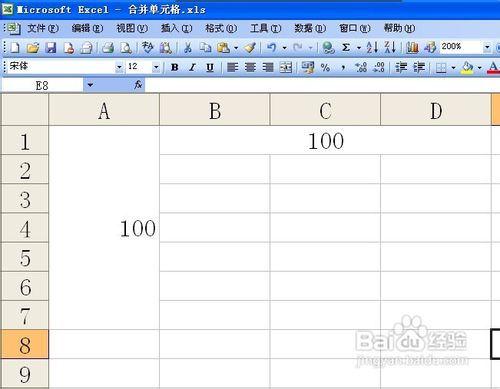
Task: Select column B header
Action: 215,110
